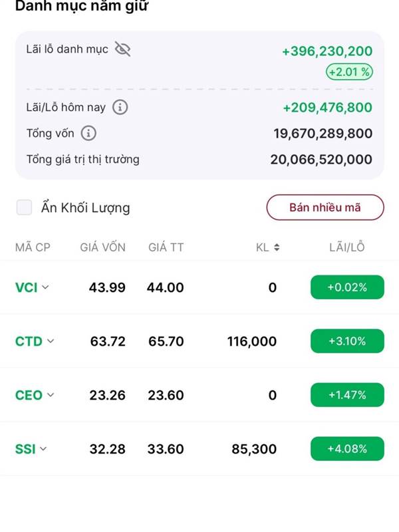Tap the SSI +4.08% badge
This screenshot has width=399, height=532.
click(x=347, y=449)
